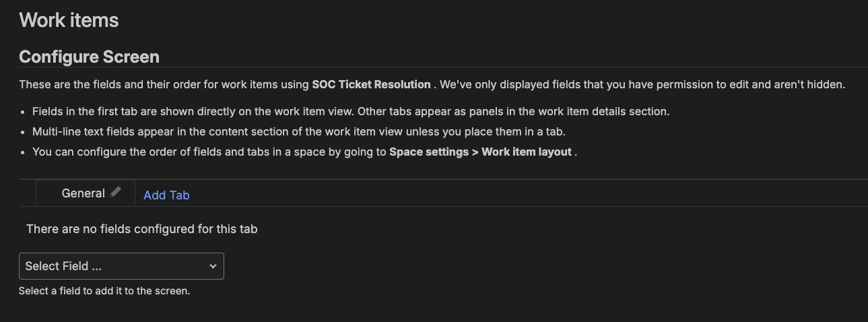The width and height of the screenshot is (868, 322).
Task: Open the Select Field dropdown
Action: pos(121,266)
